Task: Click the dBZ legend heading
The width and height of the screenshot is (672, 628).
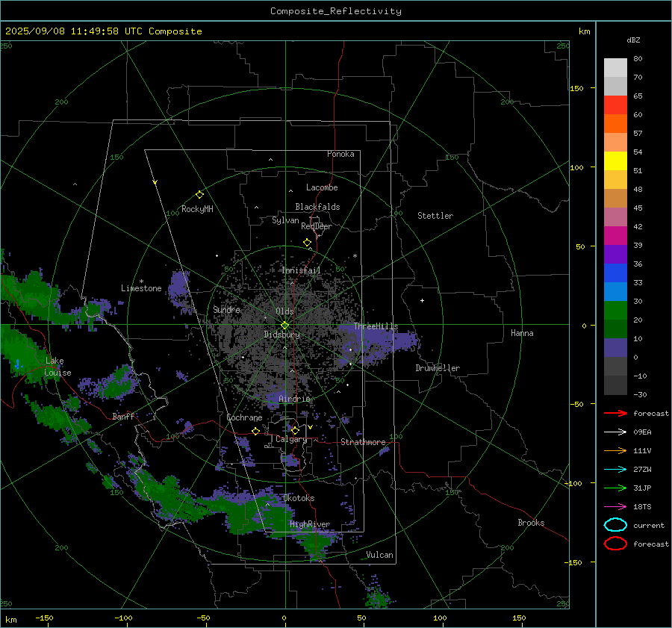Action: click(633, 40)
